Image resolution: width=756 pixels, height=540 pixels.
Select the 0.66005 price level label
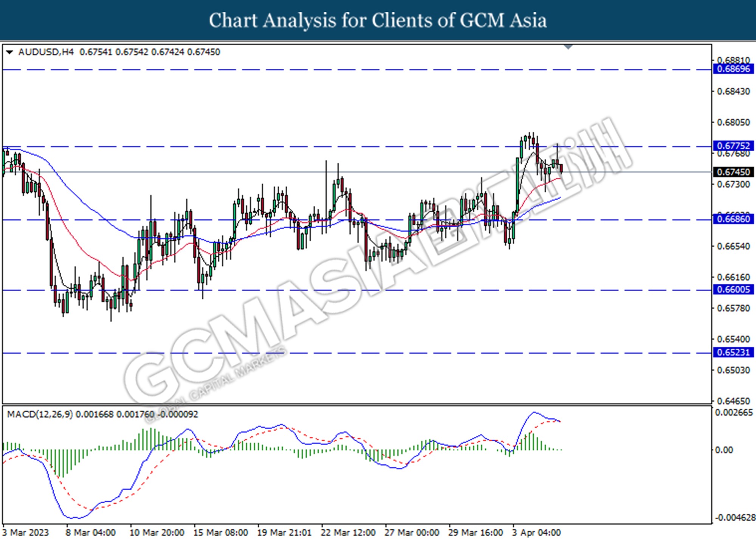click(x=733, y=290)
